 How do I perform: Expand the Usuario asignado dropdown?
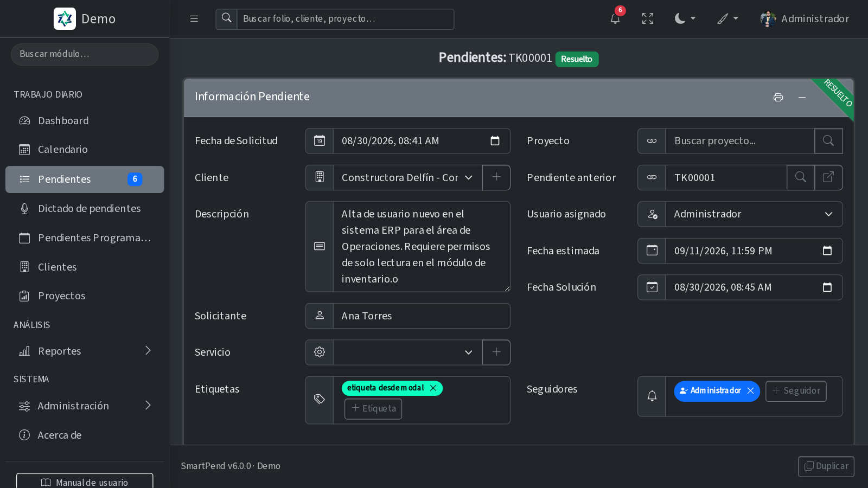tap(754, 214)
